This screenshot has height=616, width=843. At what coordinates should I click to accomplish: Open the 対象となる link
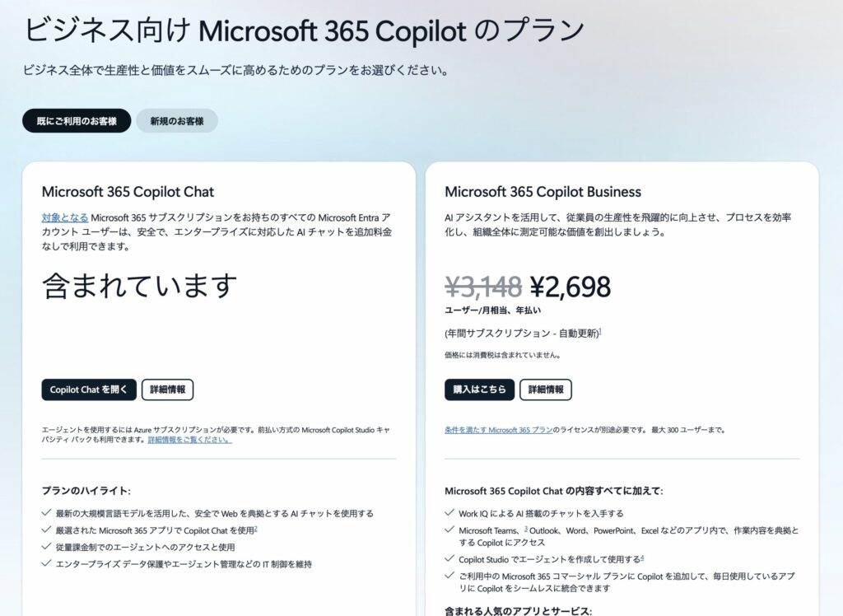click(64, 217)
